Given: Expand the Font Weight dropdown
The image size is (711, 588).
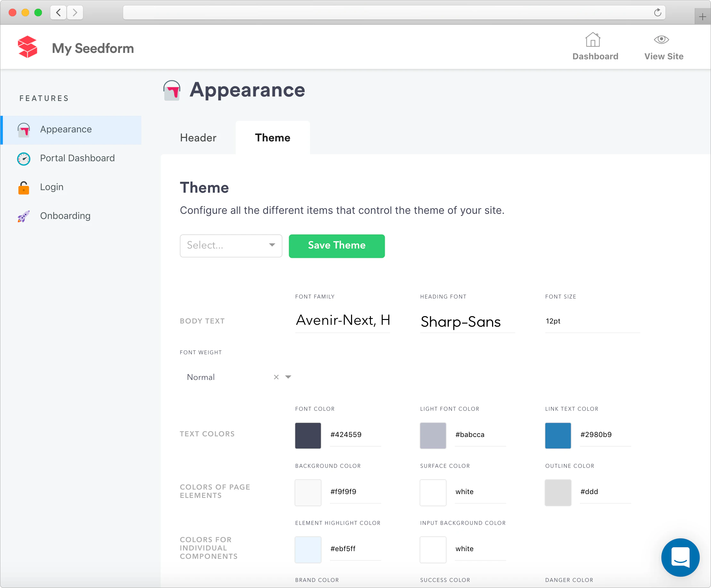Looking at the screenshot, I should click(x=288, y=377).
